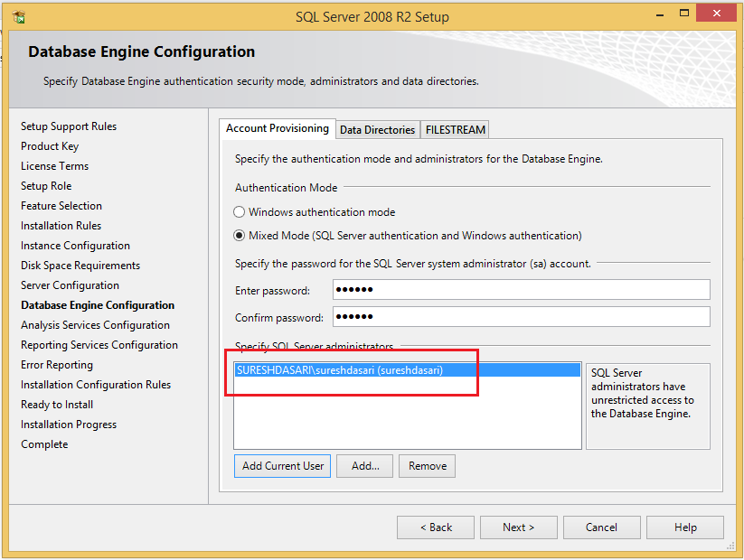Open the FILESTREAM tab

(454, 128)
